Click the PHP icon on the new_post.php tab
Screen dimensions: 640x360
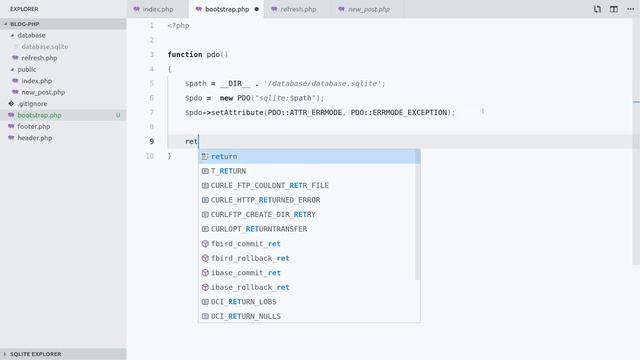click(341, 9)
